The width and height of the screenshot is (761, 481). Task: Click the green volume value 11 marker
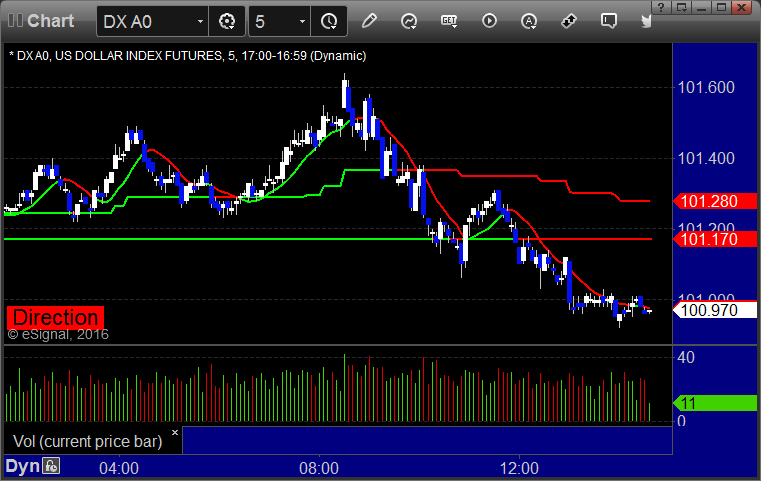tap(714, 403)
